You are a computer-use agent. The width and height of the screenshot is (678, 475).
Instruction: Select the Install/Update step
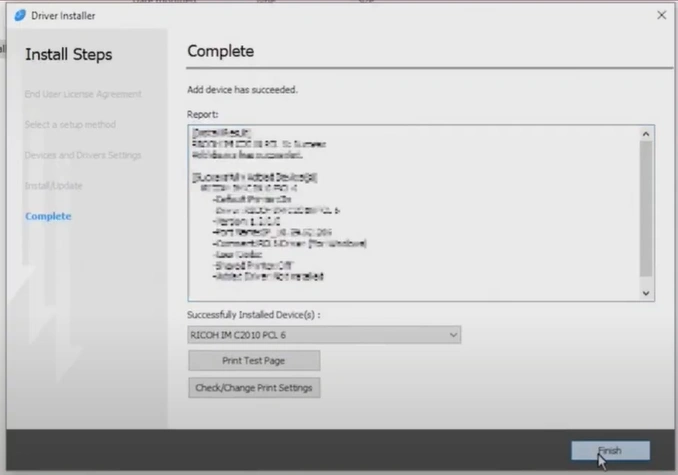[54, 186]
